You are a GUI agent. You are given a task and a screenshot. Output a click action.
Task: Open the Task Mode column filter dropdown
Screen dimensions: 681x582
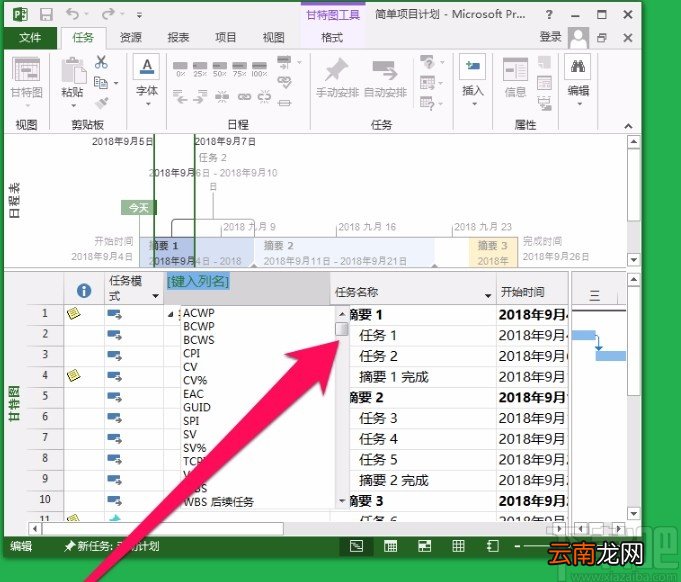point(155,296)
